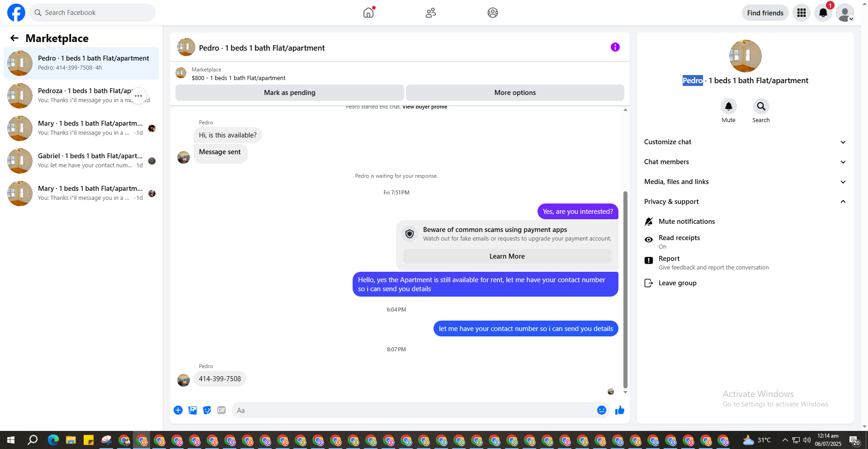This screenshot has width=868, height=449.
Task: Open Windows notification center icon
Action: pos(854,440)
